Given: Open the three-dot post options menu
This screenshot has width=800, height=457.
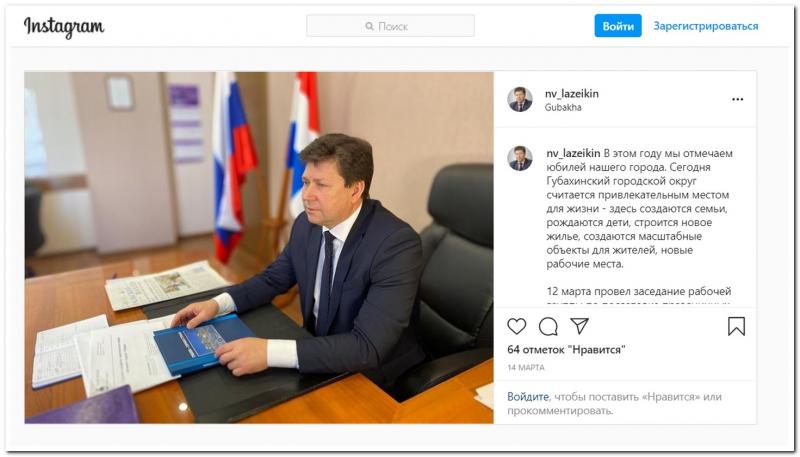Looking at the screenshot, I should pos(737,99).
